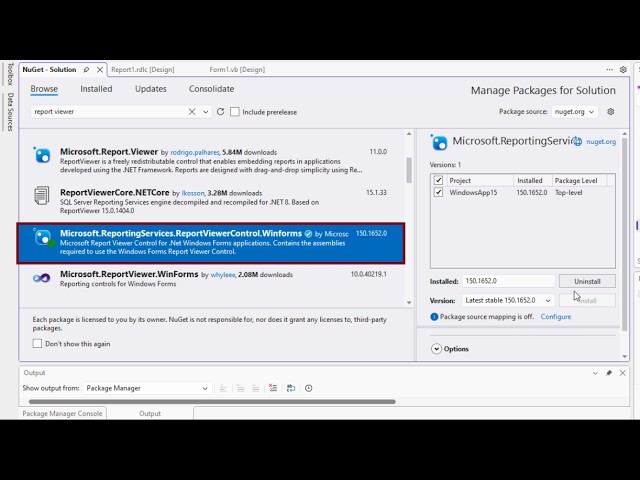Image resolution: width=640 pixels, height=480 pixels.
Task: Close the Output panel
Action: click(x=622, y=373)
